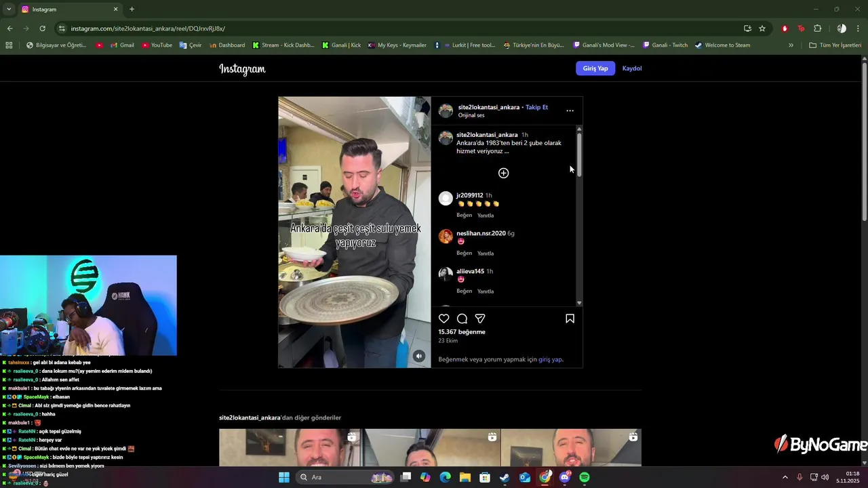
Task: Open the Chrome three-dot menu
Action: [x=859, y=28]
